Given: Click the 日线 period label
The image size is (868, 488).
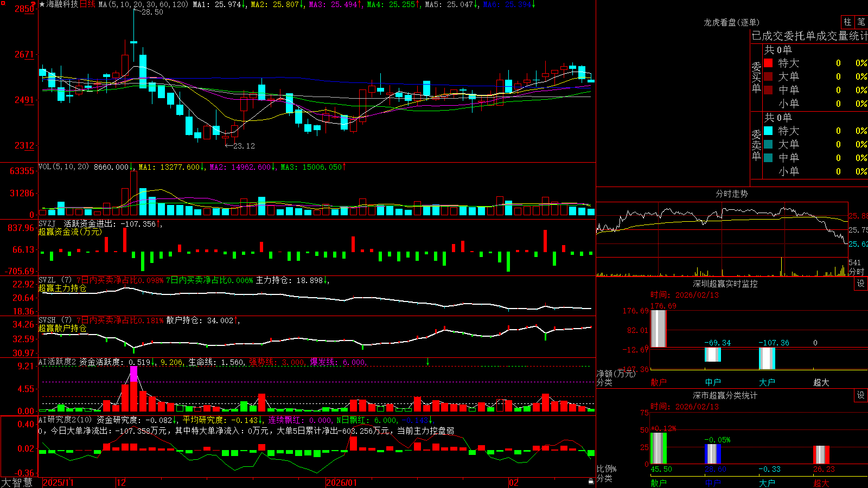Looking at the screenshot, I should point(87,4).
